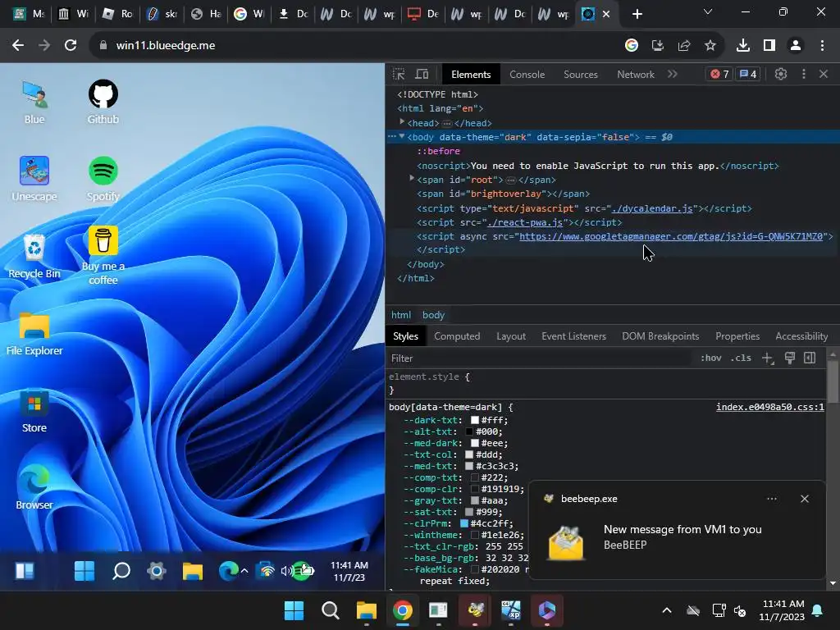Screen dimensions: 840x630
Task: Reload the win11.blueedge.me page
Action: click(71, 46)
